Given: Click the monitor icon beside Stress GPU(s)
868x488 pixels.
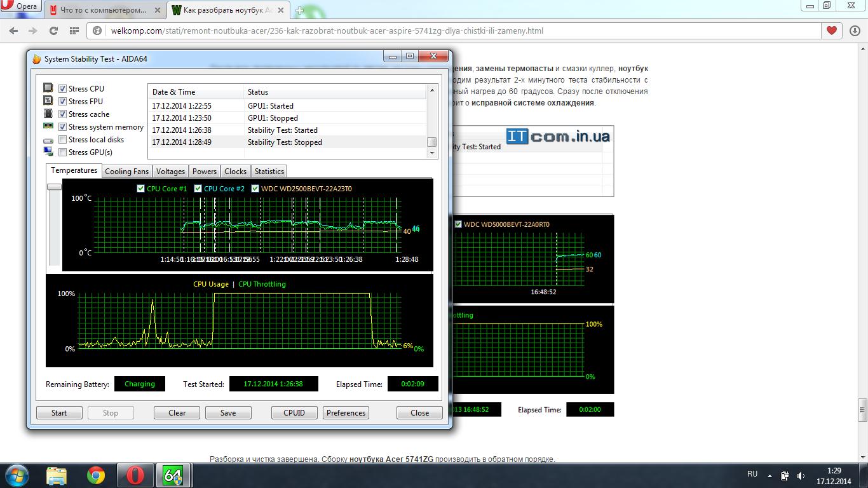Looking at the screenshot, I should 48,152.
